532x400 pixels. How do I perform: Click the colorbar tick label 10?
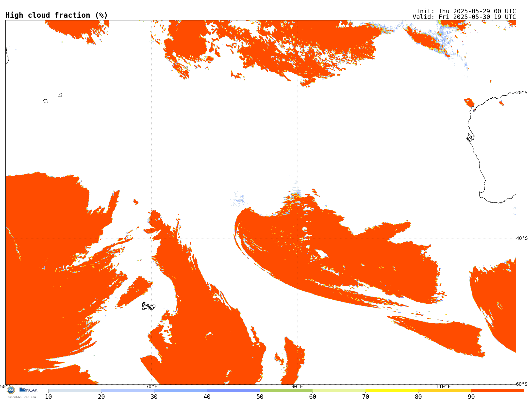click(49, 397)
